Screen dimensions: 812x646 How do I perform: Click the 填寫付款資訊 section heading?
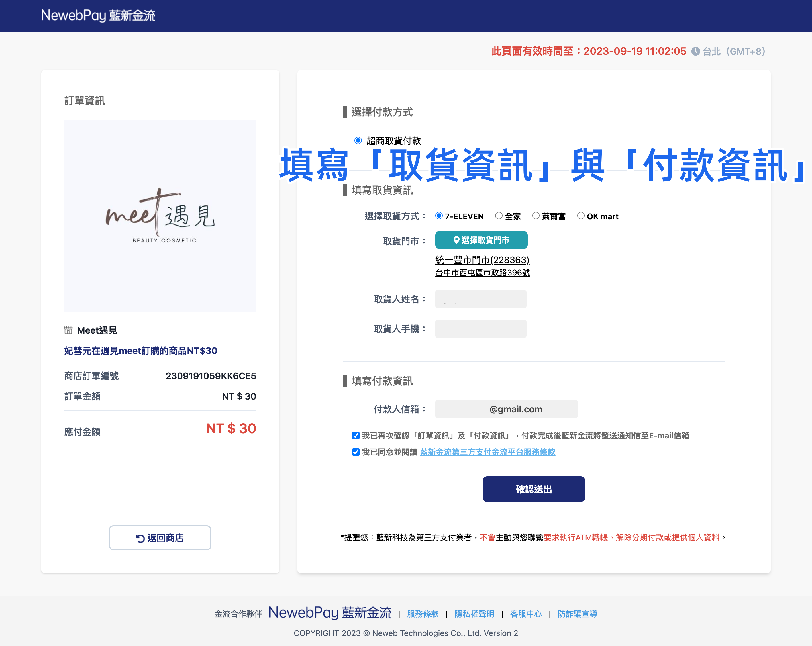coord(382,381)
